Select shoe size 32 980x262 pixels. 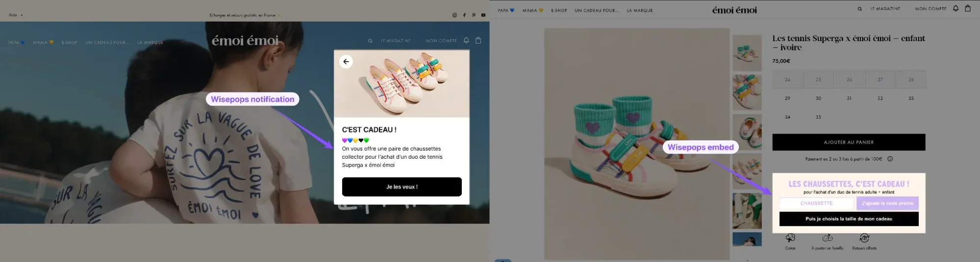pyautogui.click(x=880, y=98)
